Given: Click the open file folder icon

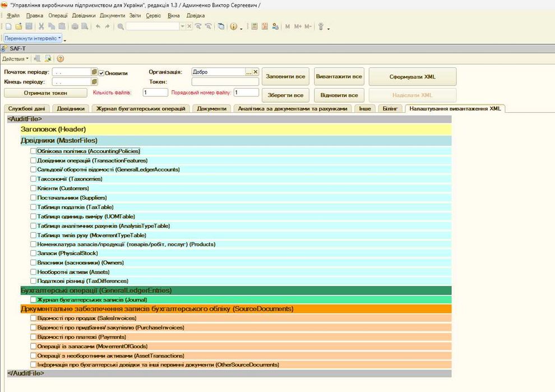Looking at the screenshot, I should [x=18, y=26].
